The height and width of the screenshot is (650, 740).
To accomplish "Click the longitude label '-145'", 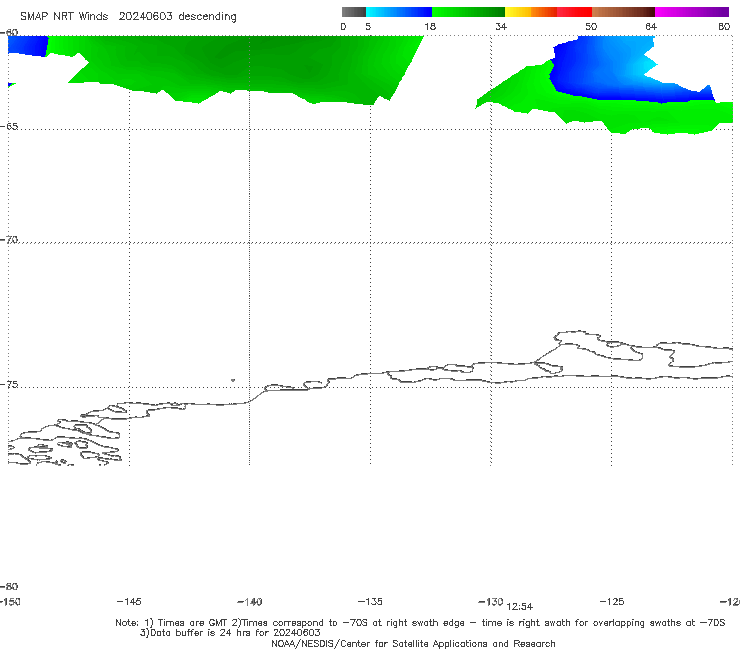I will click(129, 601).
